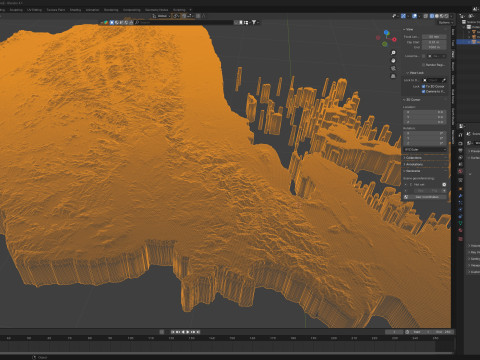480x360 pixels.
Task: Collapse the View Lock subpanel
Action: coord(415,73)
